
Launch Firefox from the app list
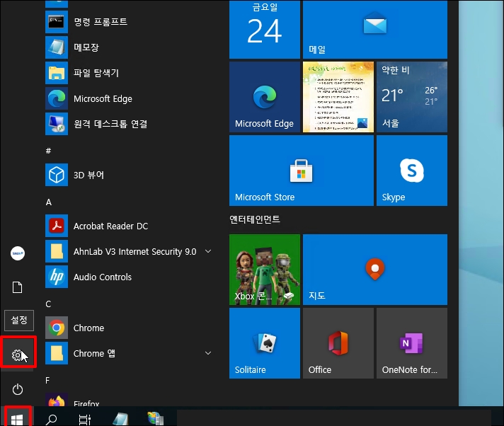click(129, 401)
